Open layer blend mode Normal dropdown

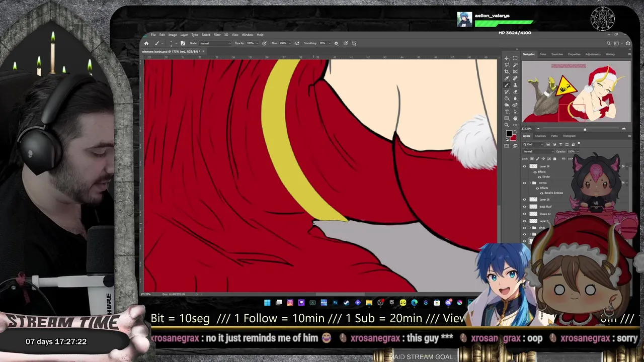[x=538, y=151]
